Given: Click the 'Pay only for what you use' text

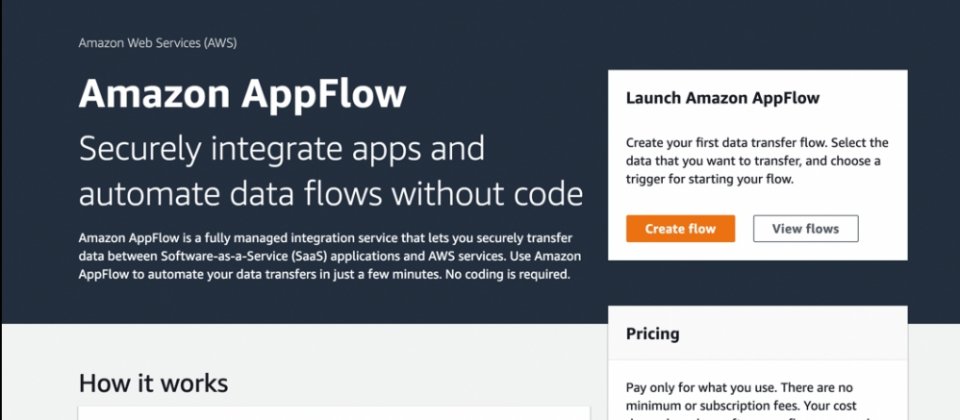Looking at the screenshot, I should 700,388.
